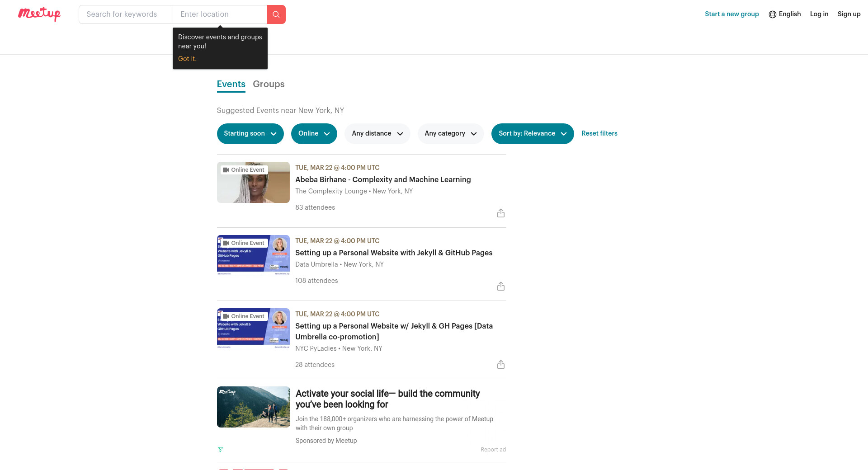The image size is (868, 470).
Task: Open the Data Umbrella co-promotion event title
Action: (x=394, y=331)
